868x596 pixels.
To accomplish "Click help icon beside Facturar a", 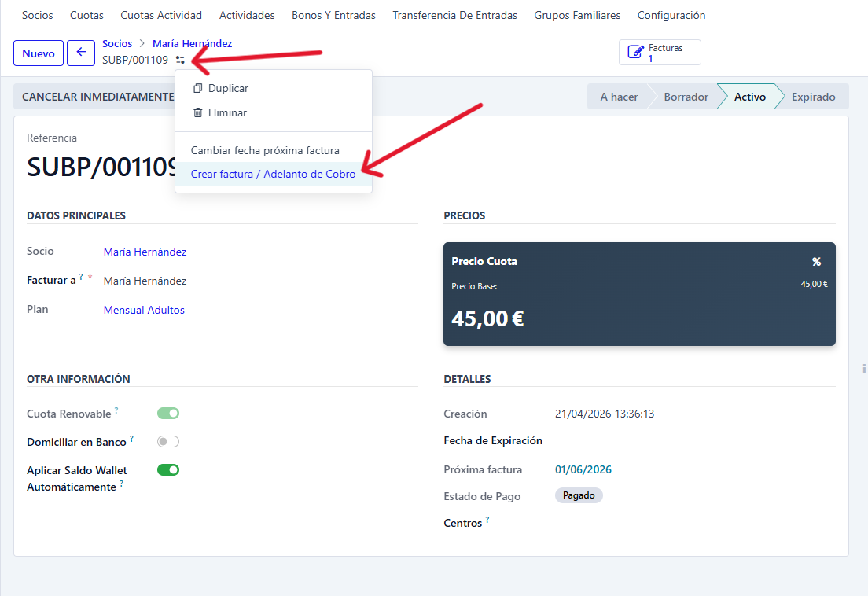I will pos(81,277).
